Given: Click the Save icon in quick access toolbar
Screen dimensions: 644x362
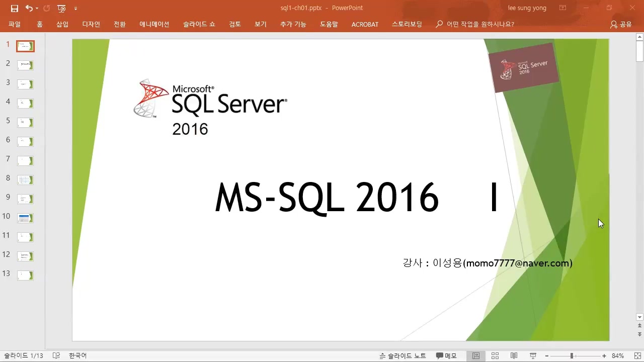Looking at the screenshot, I should point(15,8).
